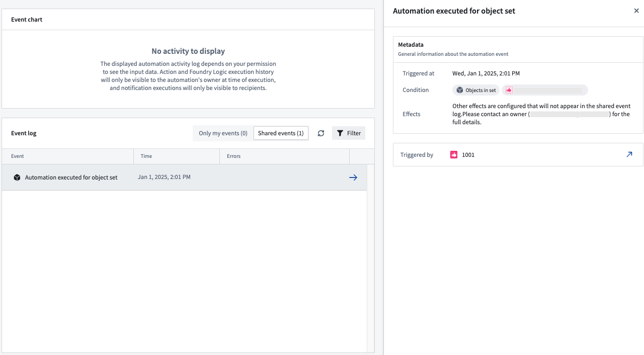Click the 1001 object label

point(468,155)
